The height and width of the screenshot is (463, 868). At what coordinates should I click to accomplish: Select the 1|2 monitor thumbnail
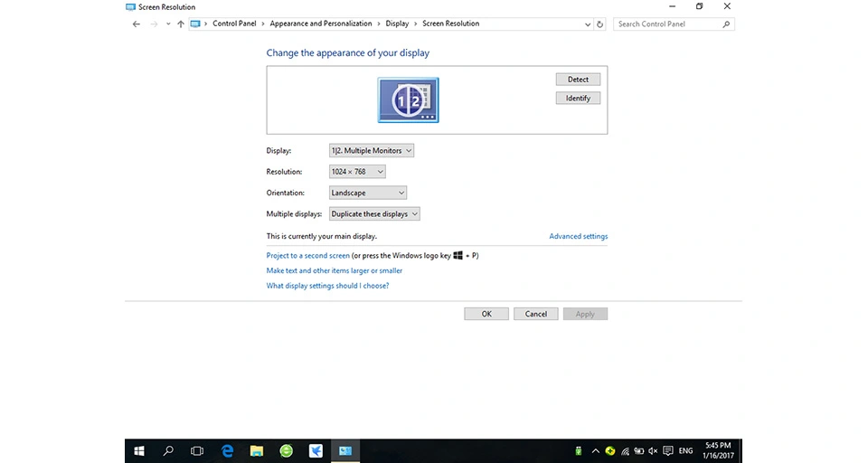pyautogui.click(x=408, y=100)
